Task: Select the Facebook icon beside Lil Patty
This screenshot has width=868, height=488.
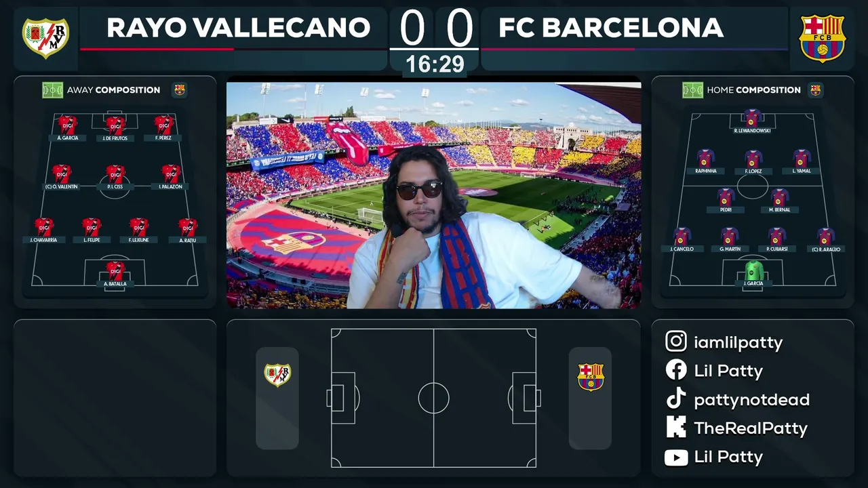Action: (676, 370)
